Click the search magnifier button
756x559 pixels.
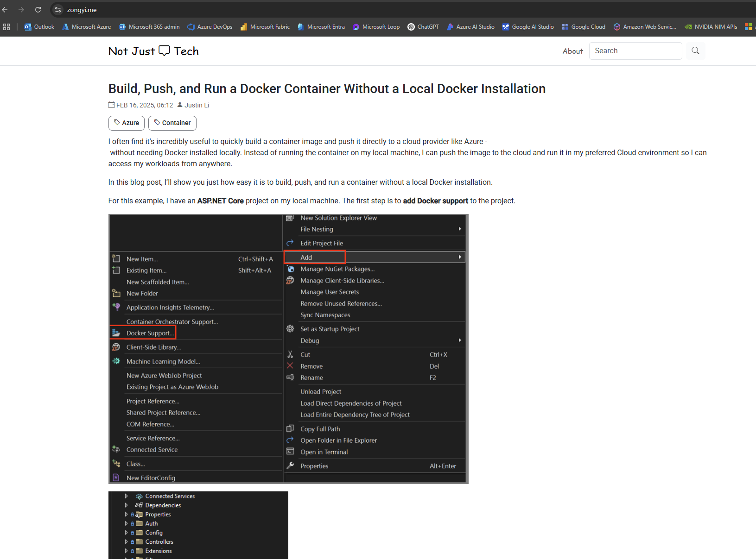(x=695, y=51)
